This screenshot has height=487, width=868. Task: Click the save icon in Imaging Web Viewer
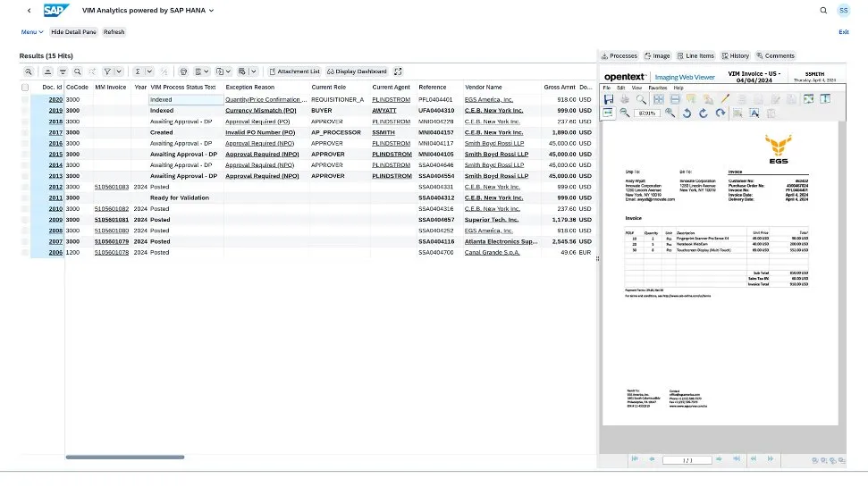609,99
